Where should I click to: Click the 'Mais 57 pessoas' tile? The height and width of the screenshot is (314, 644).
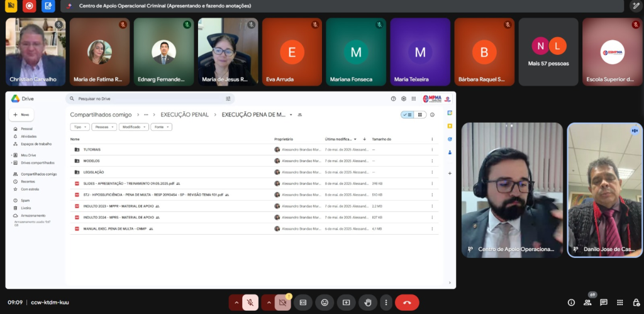click(x=547, y=52)
